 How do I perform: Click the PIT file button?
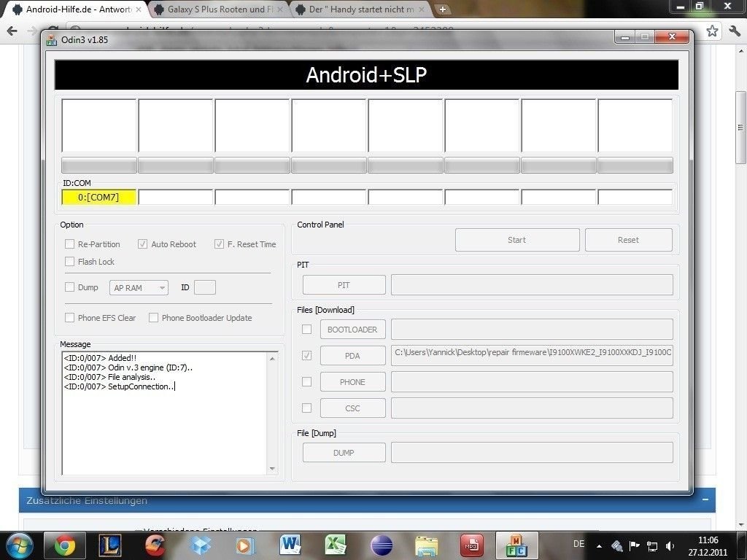click(x=344, y=285)
